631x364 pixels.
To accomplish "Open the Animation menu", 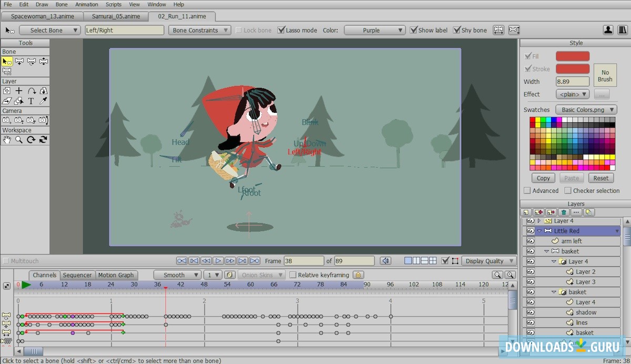I will [86, 4].
